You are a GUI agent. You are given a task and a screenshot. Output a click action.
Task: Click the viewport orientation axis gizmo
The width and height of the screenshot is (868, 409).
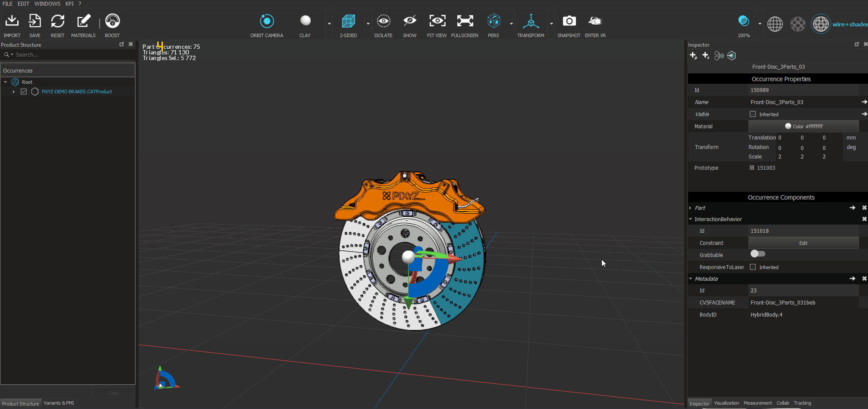[x=166, y=378]
